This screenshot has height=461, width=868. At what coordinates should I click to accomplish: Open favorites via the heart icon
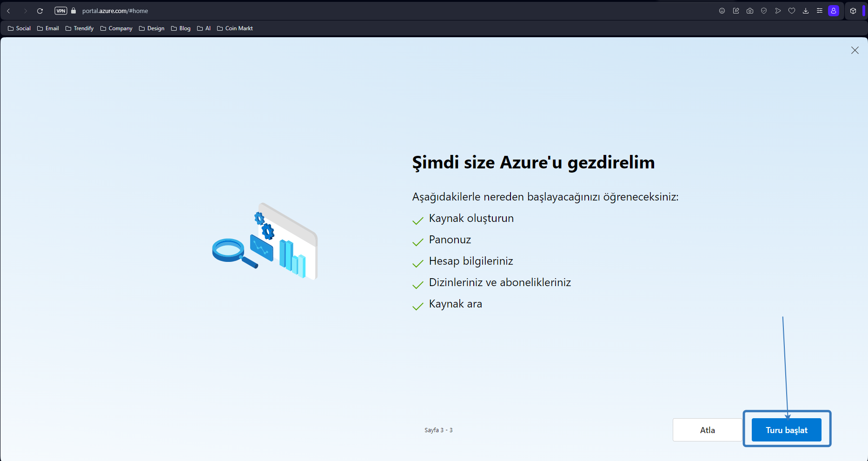click(x=792, y=10)
